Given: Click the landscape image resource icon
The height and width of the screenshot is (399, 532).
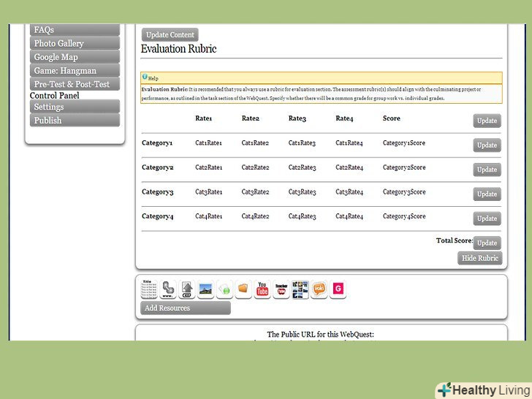Looking at the screenshot, I should coord(206,289).
